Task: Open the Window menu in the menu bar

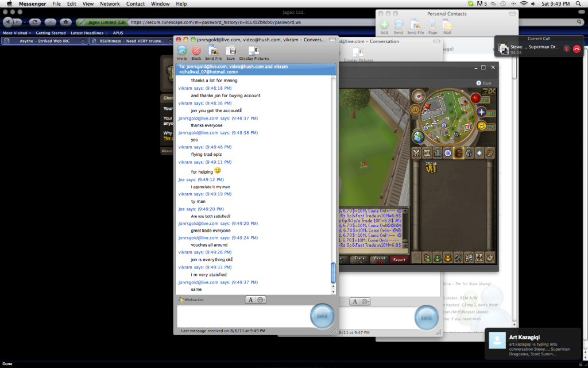Action: 160,4
